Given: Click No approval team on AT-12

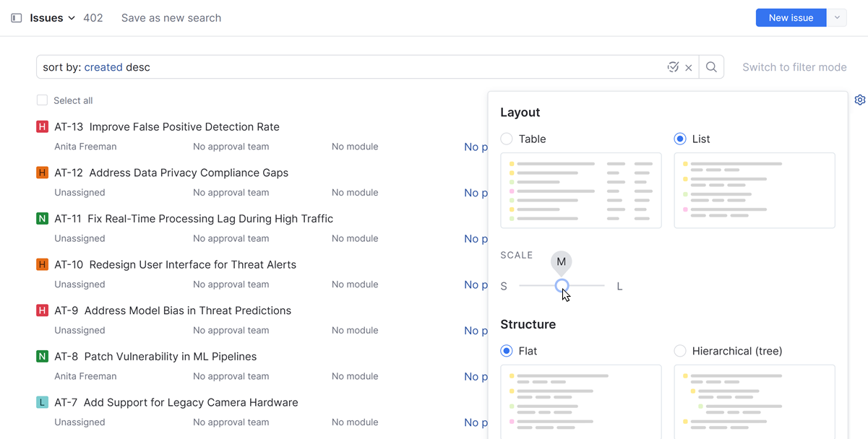Looking at the screenshot, I should tap(231, 193).
